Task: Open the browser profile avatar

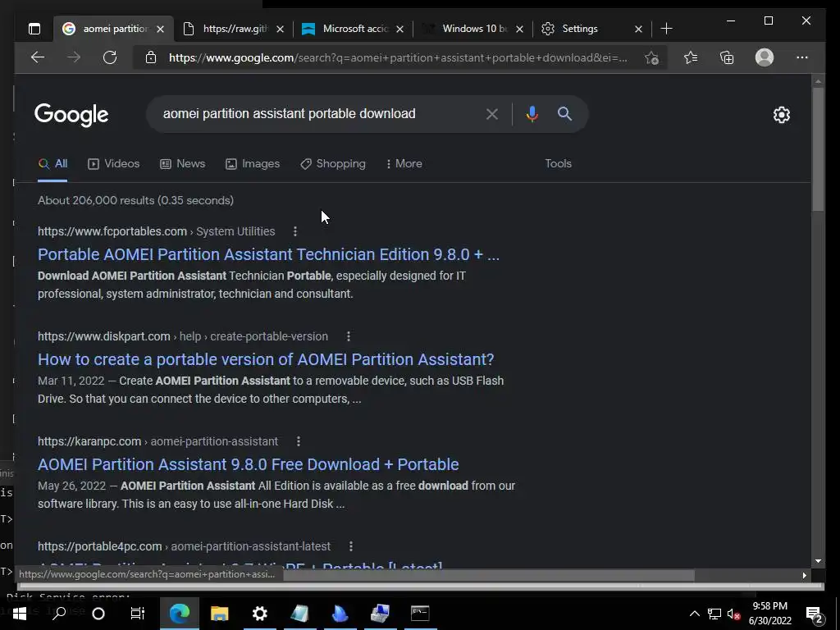Action: tap(765, 57)
